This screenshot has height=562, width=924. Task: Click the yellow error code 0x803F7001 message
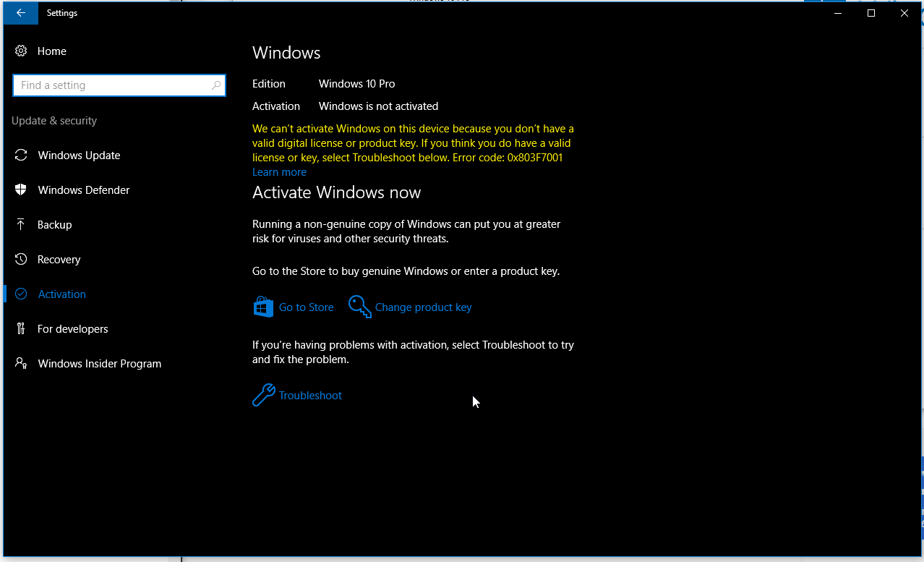(x=413, y=143)
